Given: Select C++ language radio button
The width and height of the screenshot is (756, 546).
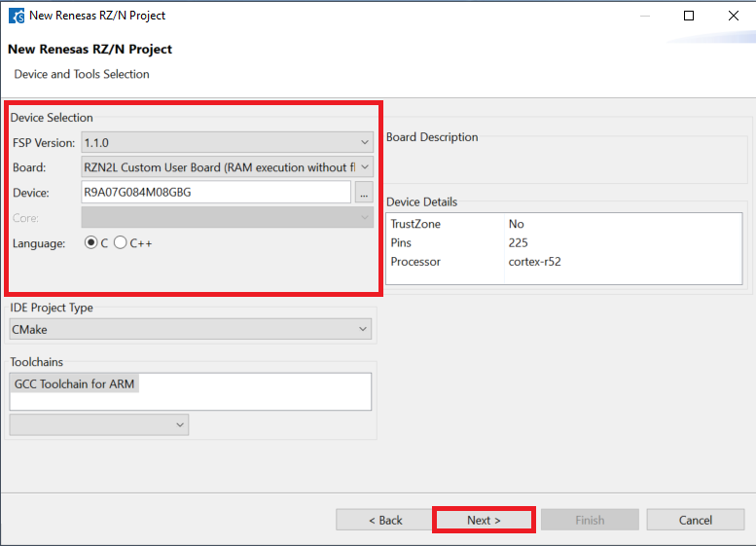Looking at the screenshot, I should (121, 242).
